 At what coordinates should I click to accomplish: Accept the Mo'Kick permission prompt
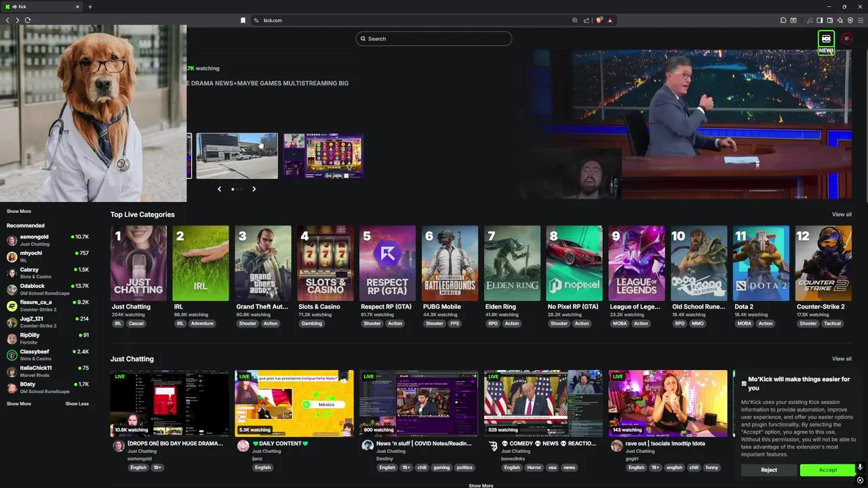click(x=827, y=470)
